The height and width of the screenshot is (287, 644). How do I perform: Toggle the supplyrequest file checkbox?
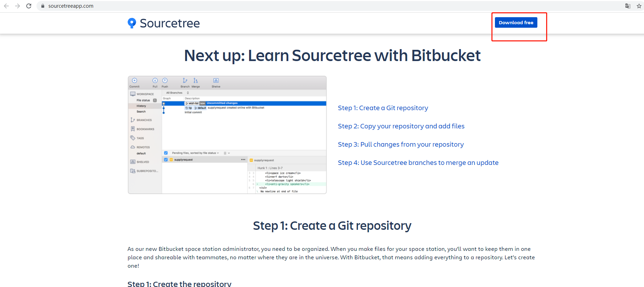[166, 160]
